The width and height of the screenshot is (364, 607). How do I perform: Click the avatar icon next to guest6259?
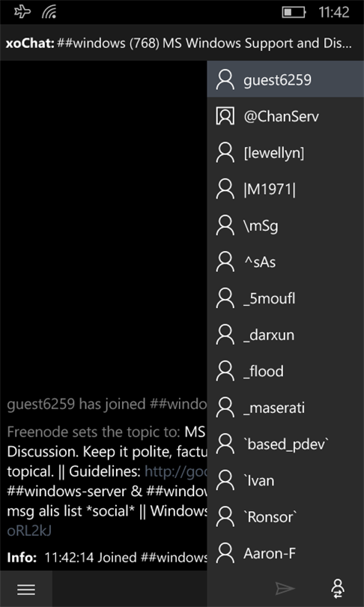(x=225, y=79)
